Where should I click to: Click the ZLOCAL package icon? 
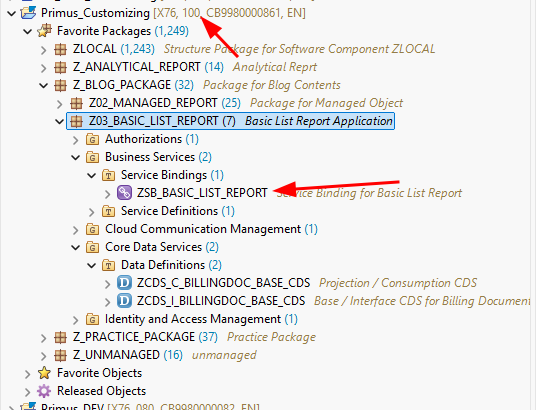tap(60, 49)
